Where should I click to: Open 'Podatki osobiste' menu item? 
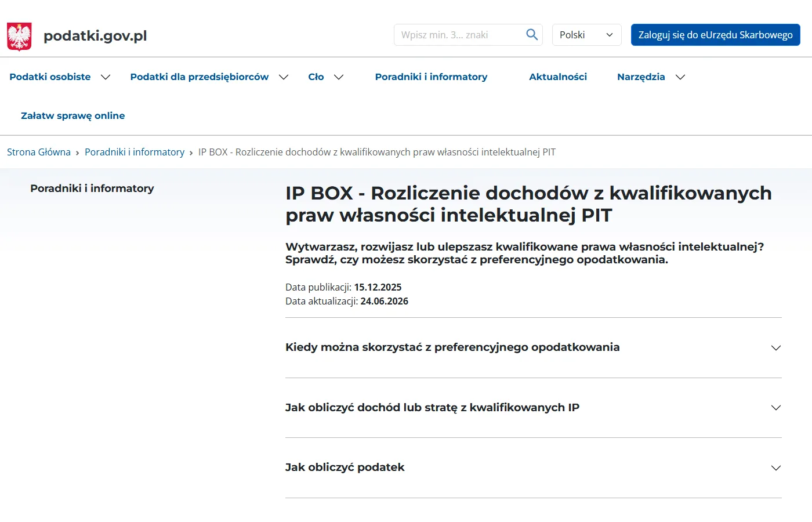coord(50,77)
